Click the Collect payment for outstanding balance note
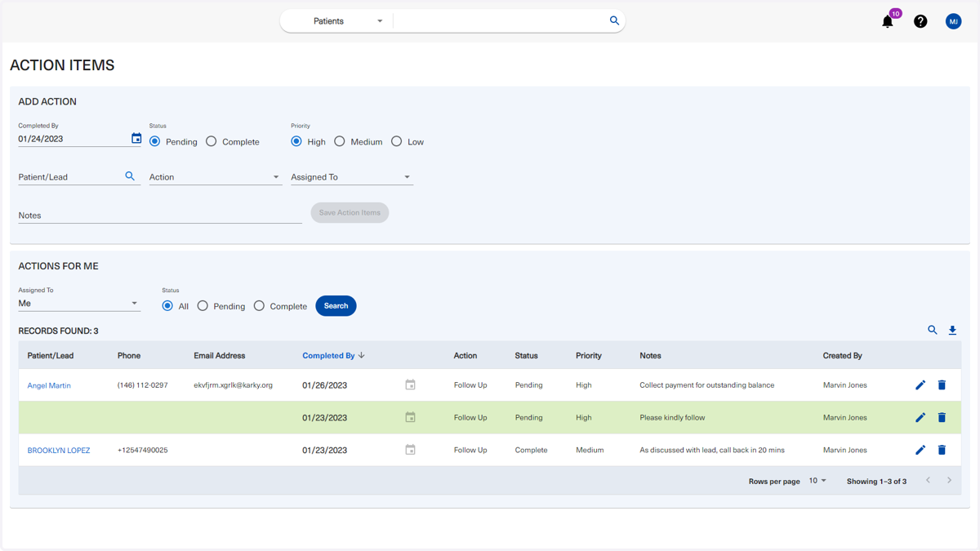The height and width of the screenshot is (551, 980). 707,385
